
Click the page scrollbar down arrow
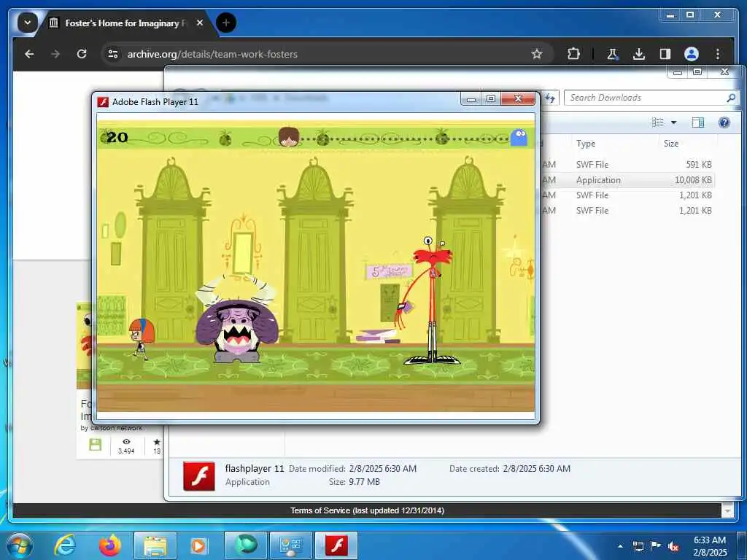pos(727,511)
